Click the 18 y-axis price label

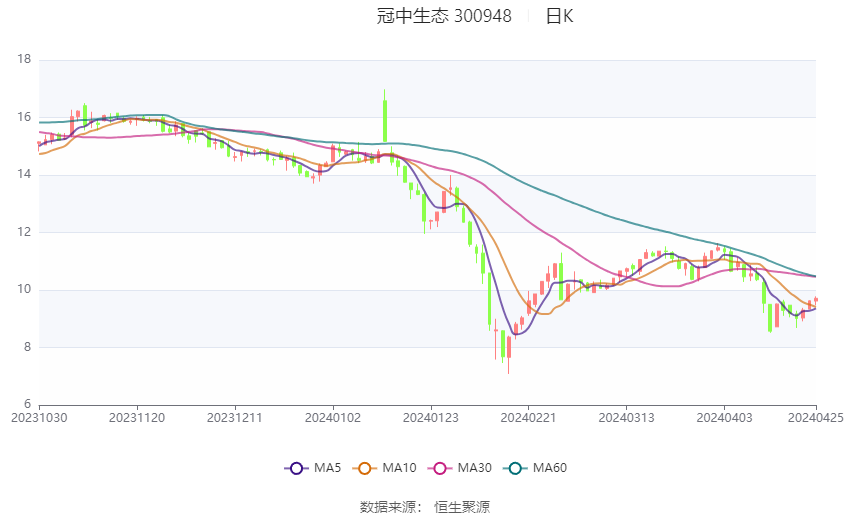pyautogui.click(x=24, y=59)
